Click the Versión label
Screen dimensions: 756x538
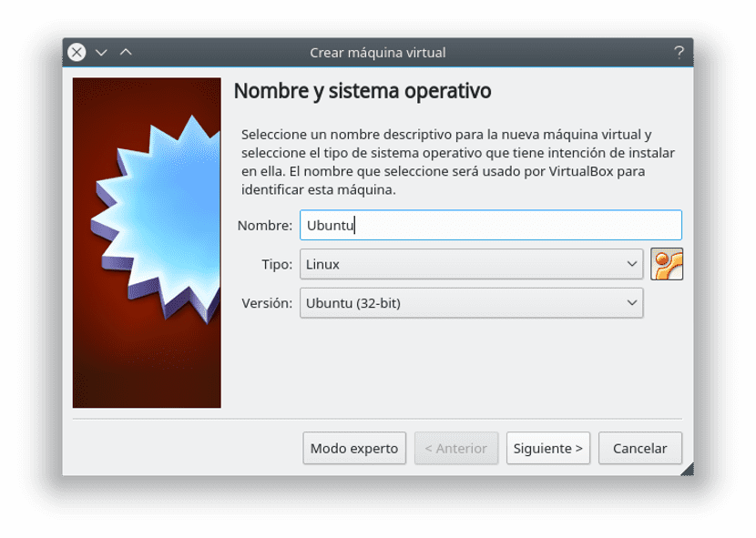267,303
